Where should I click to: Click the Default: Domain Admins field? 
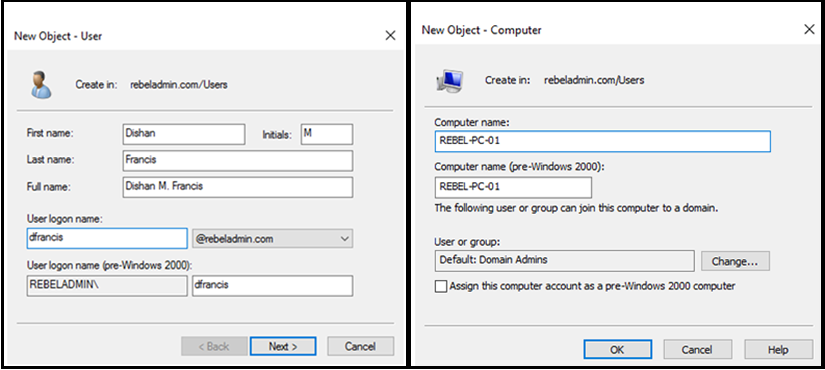pos(565,261)
